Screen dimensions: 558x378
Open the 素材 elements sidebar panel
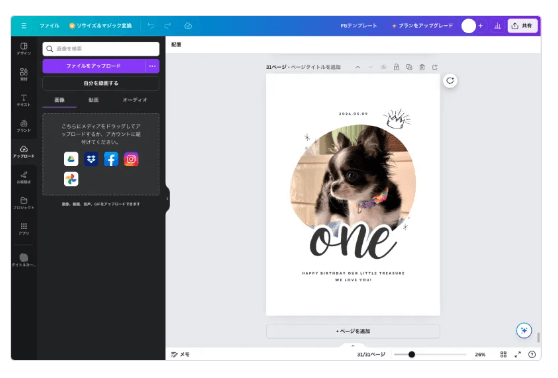pos(24,74)
